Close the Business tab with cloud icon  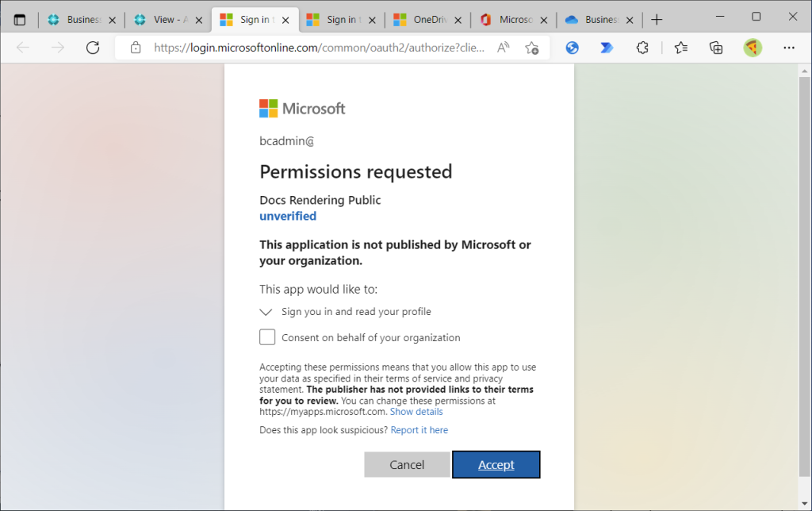(x=630, y=21)
